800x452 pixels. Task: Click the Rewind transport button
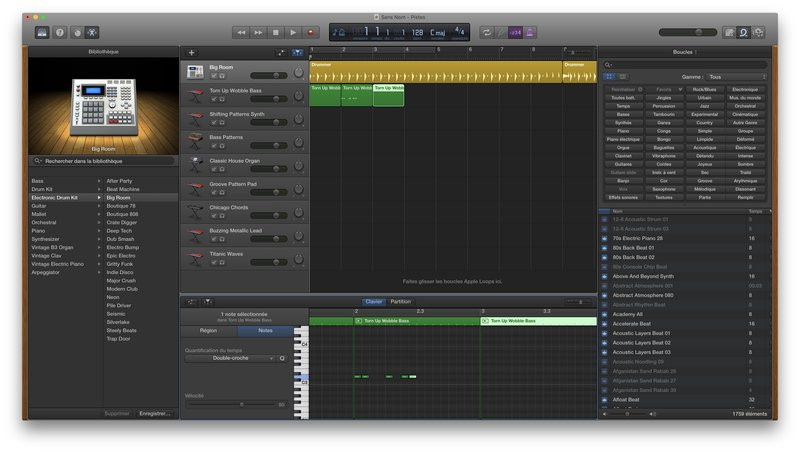pos(241,33)
